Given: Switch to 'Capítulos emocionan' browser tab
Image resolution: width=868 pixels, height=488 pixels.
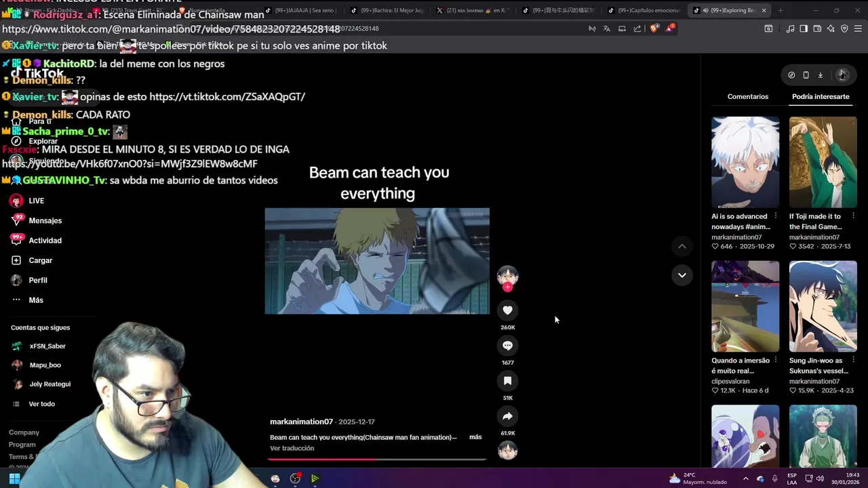Looking at the screenshot, I should coord(644,10).
